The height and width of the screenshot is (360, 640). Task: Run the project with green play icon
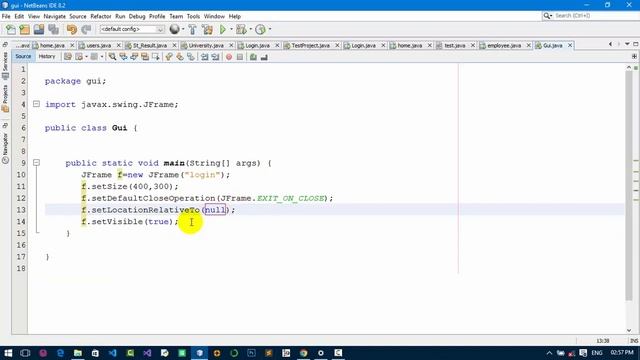[x=223, y=29]
